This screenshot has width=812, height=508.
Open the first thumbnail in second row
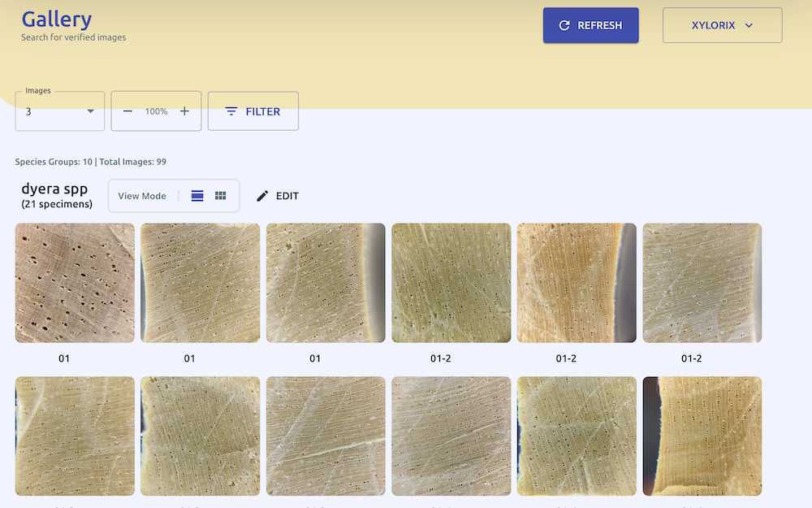tap(75, 436)
